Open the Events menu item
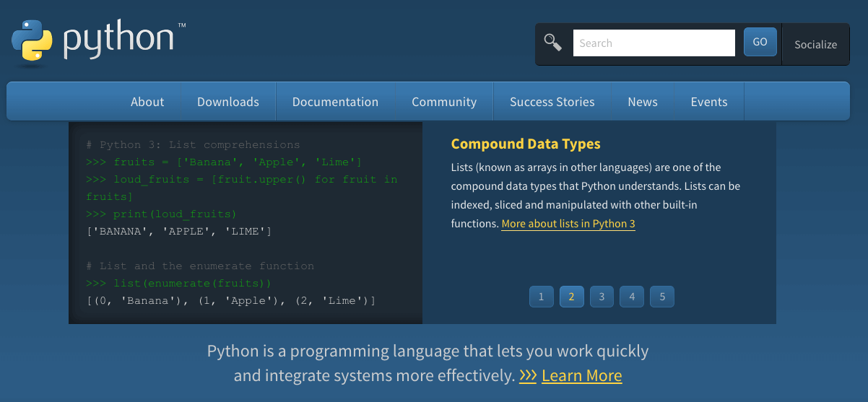 click(x=709, y=102)
